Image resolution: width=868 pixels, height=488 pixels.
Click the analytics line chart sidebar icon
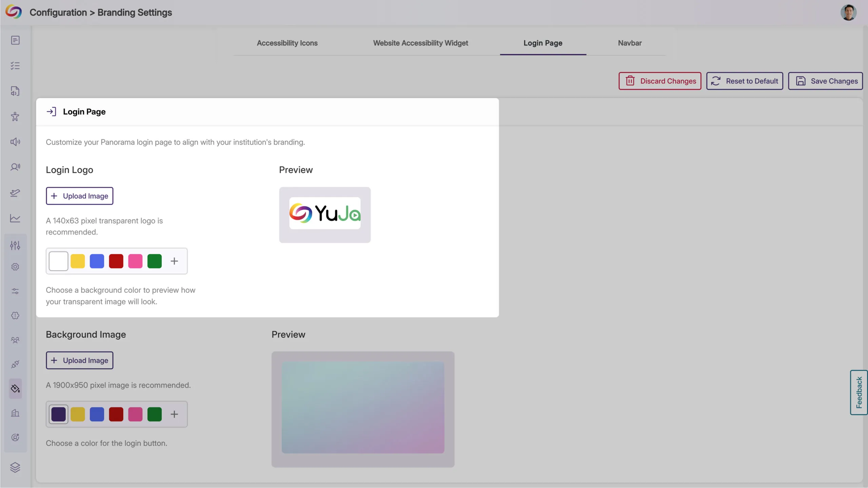point(15,218)
